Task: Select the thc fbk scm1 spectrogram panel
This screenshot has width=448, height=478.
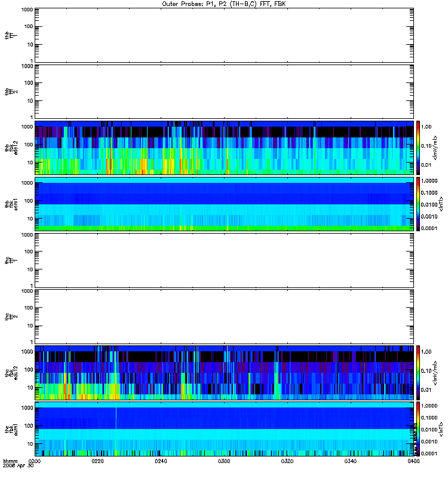Action: click(225, 429)
